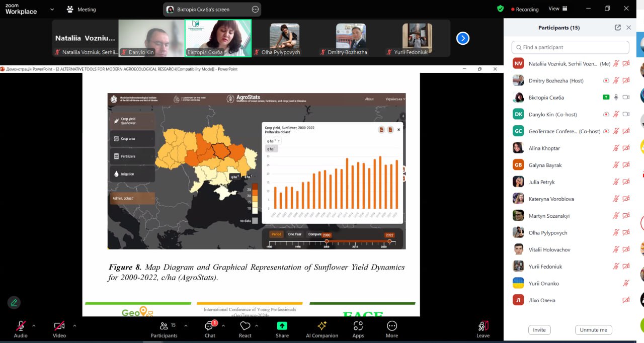Click the 2022 timeline slider handle

(389, 241)
